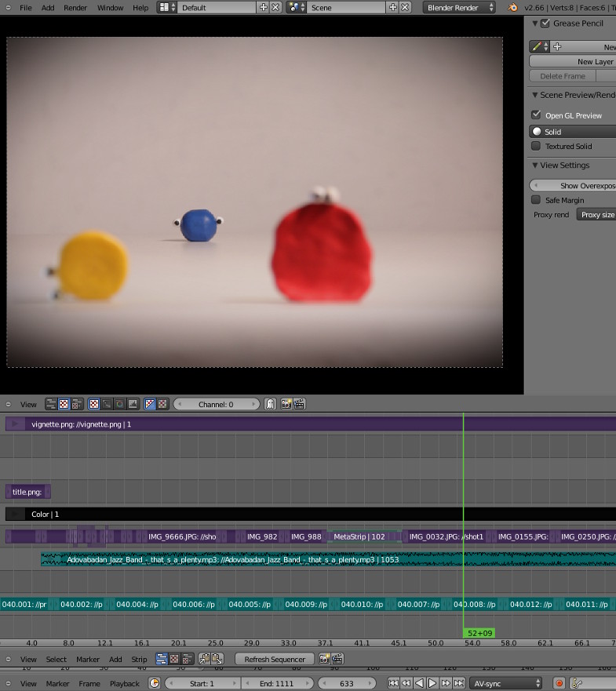Image resolution: width=616 pixels, height=691 pixels.
Task: Click the Grease Pencil add-new plus icon
Action: coord(557,47)
